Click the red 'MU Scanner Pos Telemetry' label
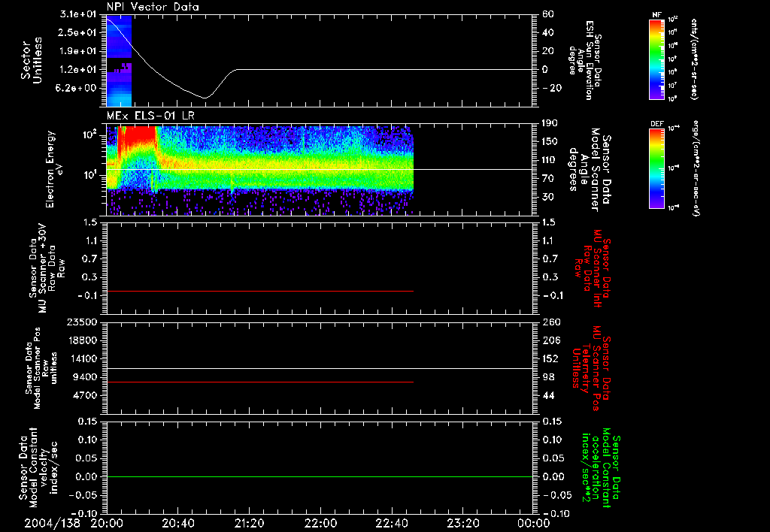Viewport: 770px width, 532px height. 592,368
